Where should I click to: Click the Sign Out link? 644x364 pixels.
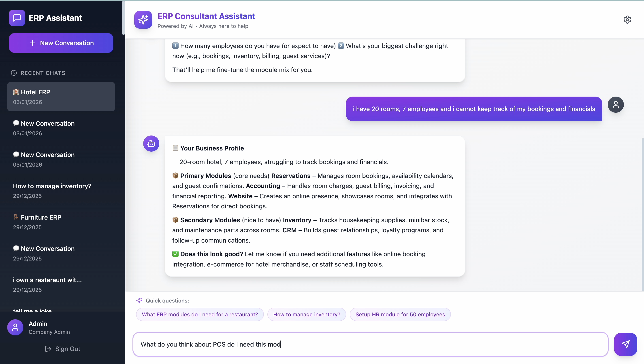pyautogui.click(x=68, y=349)
